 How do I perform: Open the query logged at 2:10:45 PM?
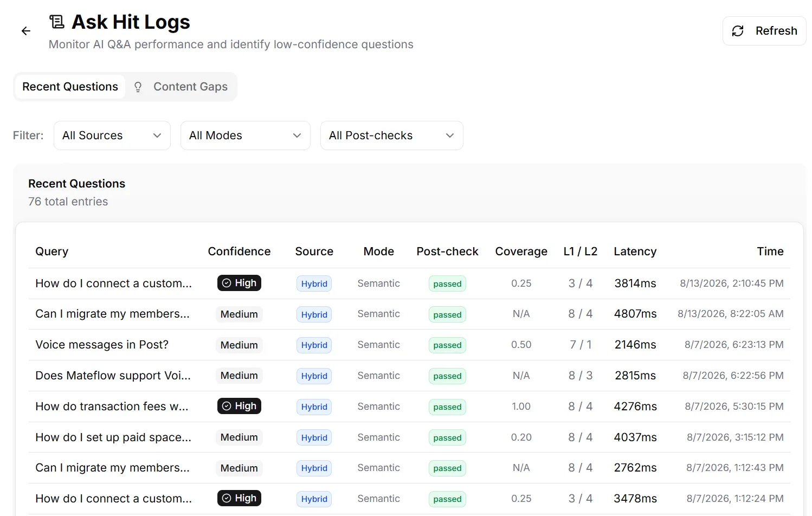click(x=114, y=283)
